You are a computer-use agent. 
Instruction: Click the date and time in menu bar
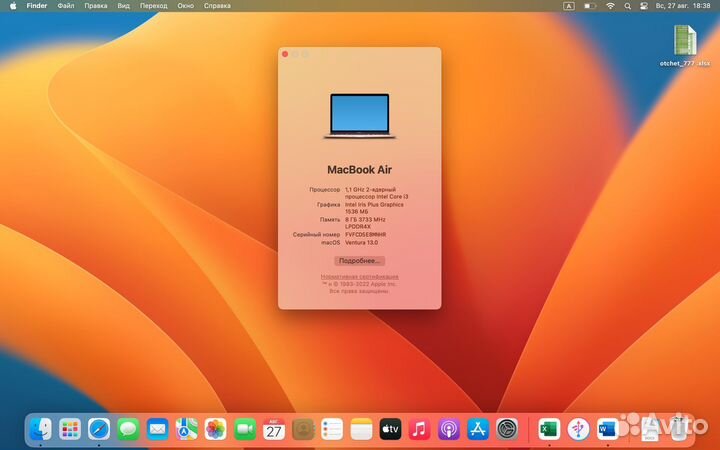[683, 6]
